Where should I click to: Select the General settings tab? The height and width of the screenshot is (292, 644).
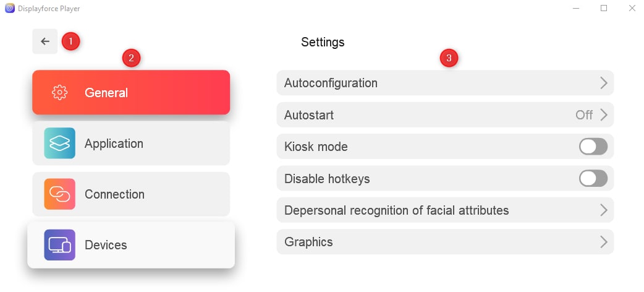click(x=131, y=93)
